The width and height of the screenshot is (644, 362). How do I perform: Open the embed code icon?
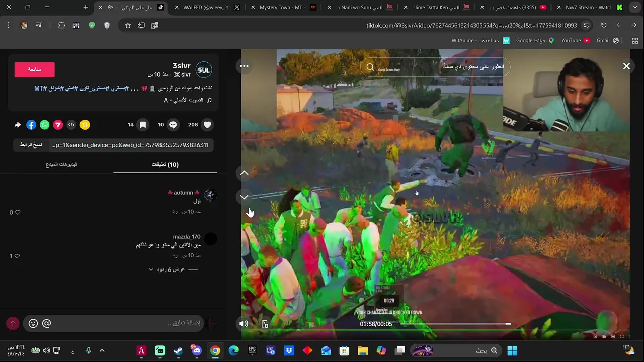coord(71,125)
